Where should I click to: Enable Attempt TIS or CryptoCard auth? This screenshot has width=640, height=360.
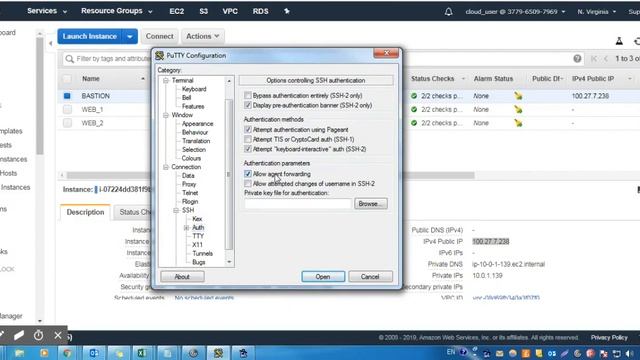coord(248,139)
